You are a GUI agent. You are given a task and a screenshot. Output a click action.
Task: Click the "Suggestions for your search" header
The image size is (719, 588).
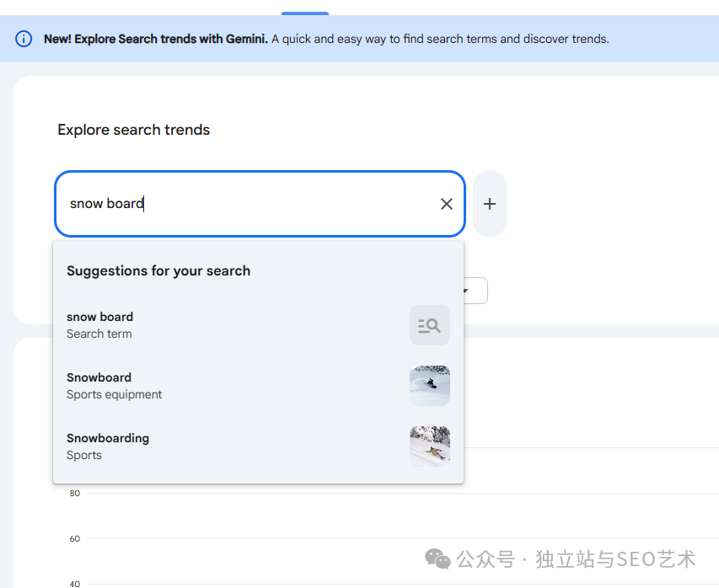[x=158, y=270]
